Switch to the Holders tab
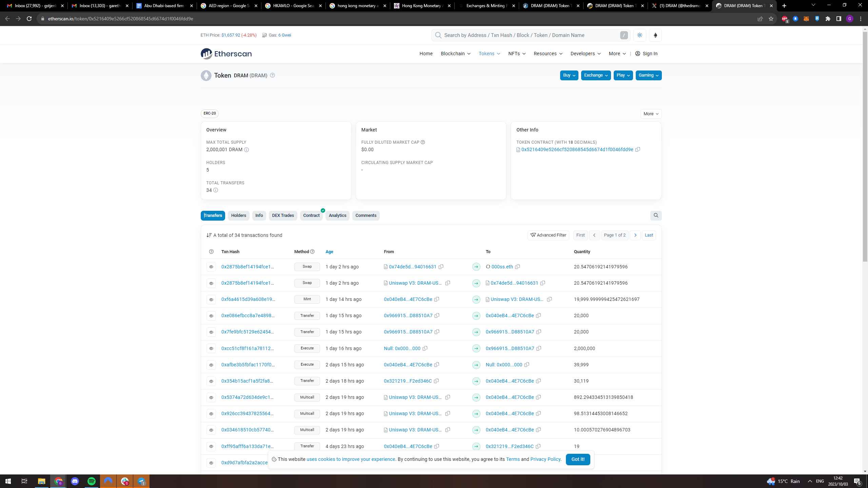The width and height of the screenshot is (868, 488). pos(238,216)
